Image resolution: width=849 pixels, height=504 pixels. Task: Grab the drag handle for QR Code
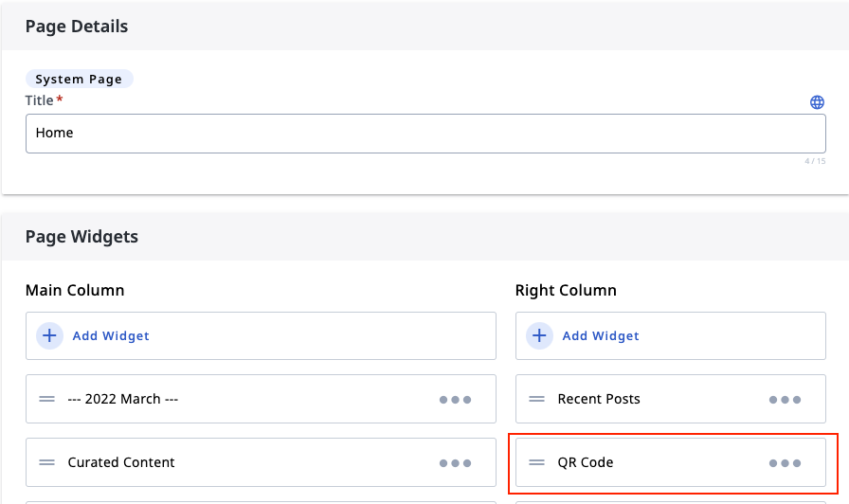[x=536, y=462]
